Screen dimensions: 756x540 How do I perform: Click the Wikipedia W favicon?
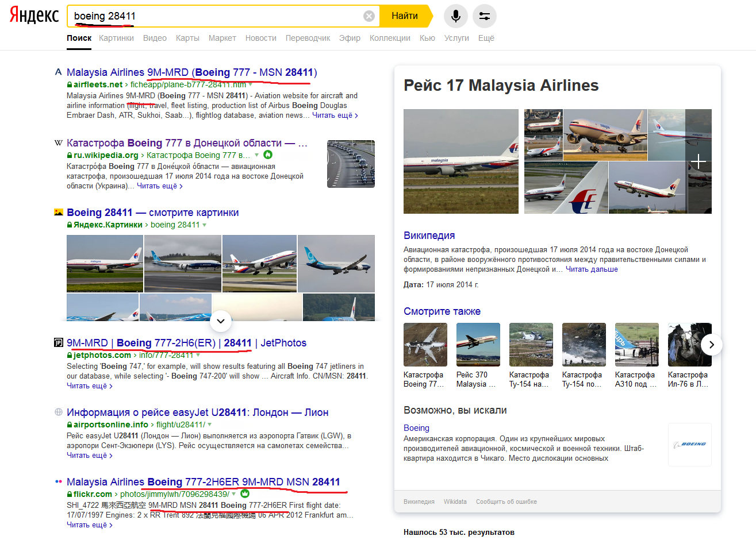tap(58, 143)
